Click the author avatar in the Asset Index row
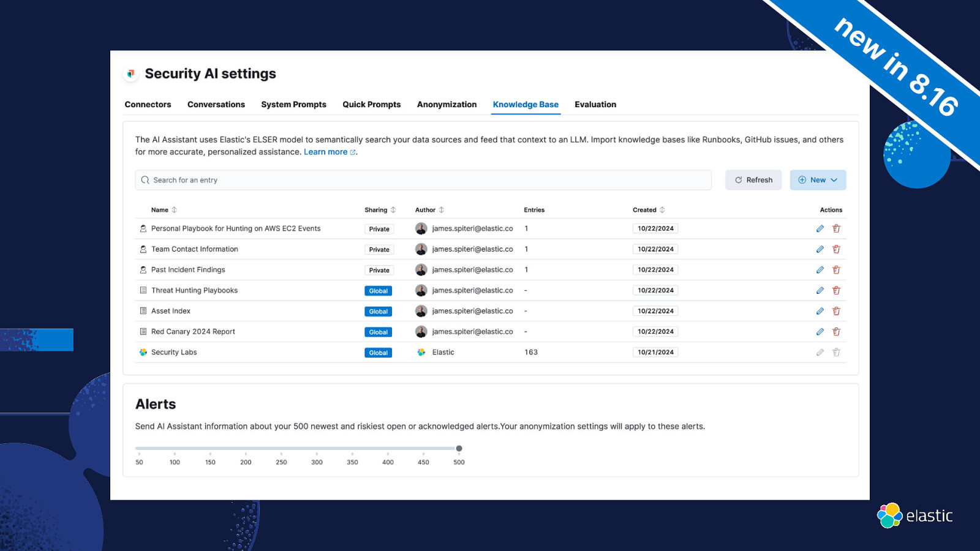This screenshot has width=980, height=551. (x=421, y=311)
